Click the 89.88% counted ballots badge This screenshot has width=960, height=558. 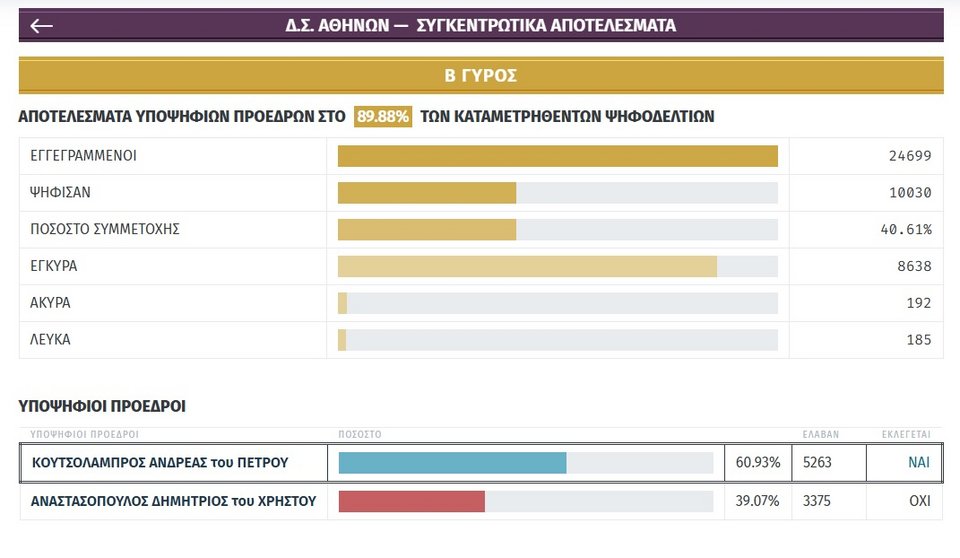point(383,117)
